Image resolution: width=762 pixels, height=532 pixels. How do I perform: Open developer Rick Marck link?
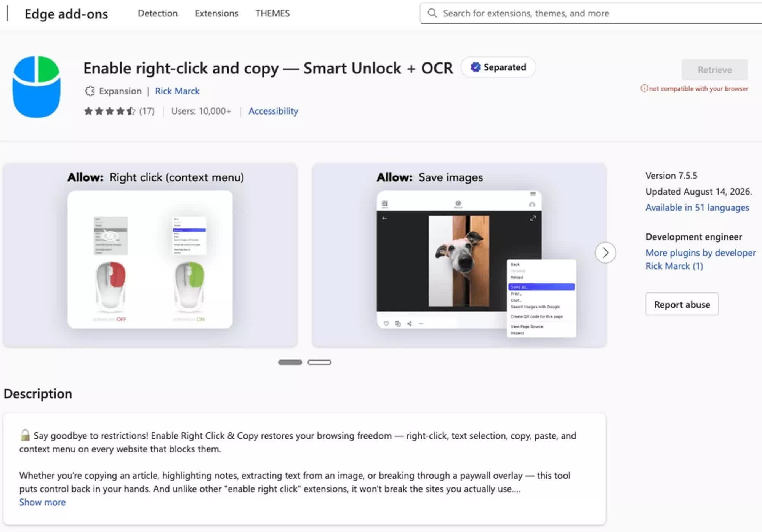pos(177,91)
